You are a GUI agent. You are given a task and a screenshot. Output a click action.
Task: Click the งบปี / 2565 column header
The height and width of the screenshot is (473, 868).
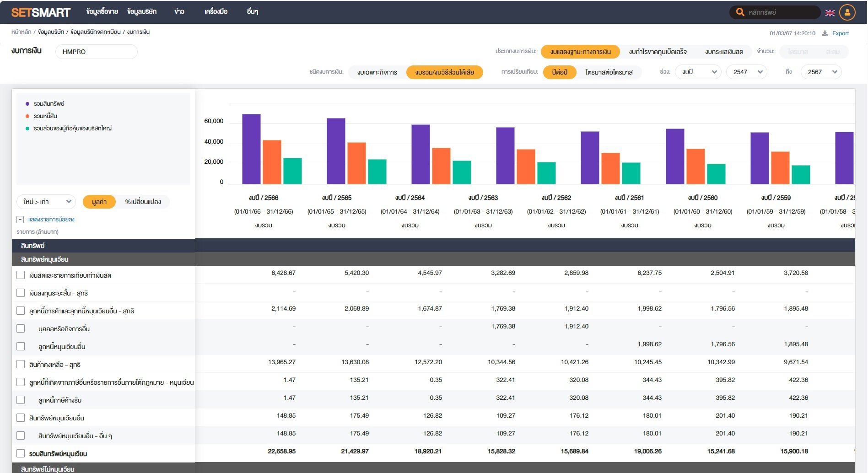[337, 198]
